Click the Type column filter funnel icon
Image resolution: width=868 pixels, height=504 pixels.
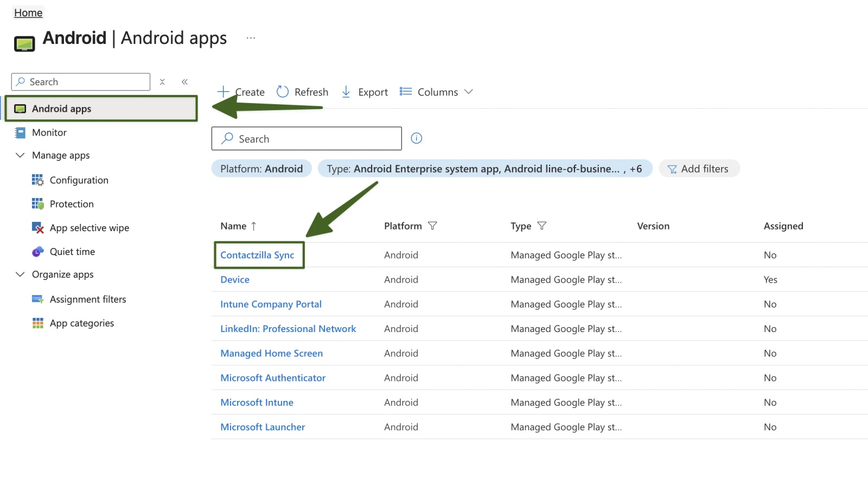(x=542, y=226)
